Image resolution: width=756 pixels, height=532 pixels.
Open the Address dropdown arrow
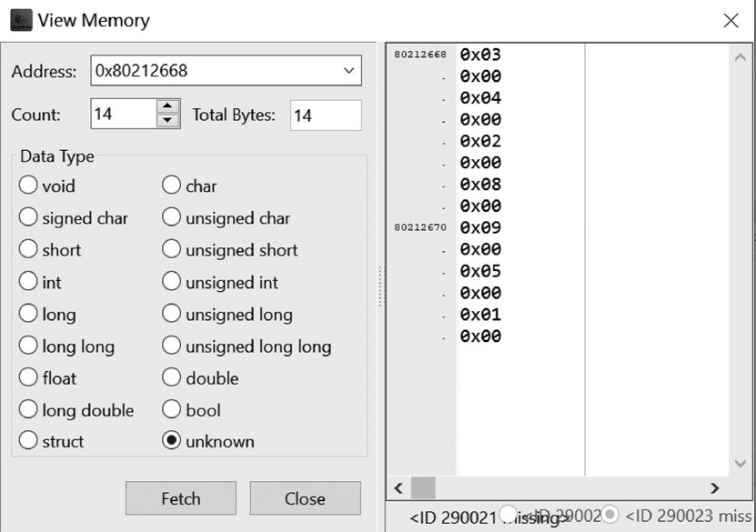348,70
